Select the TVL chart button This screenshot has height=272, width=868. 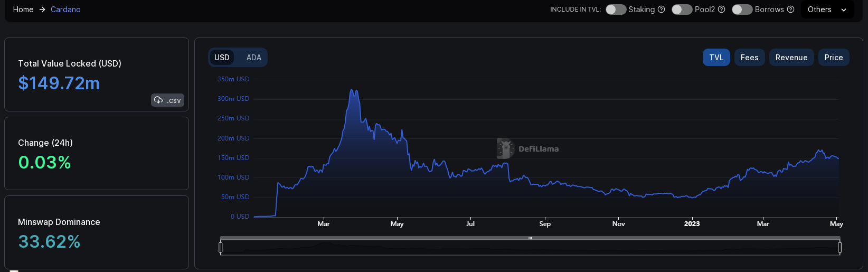[x=716, y=58]
